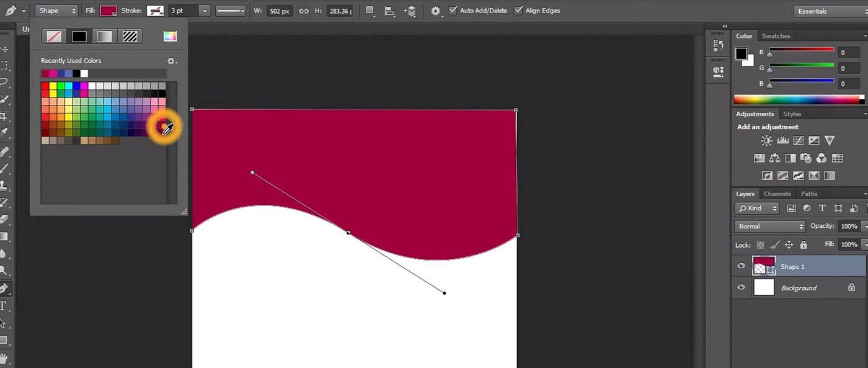868x368 pixels.
Task: Add a Curves adjustment
Action: [798, 140]
